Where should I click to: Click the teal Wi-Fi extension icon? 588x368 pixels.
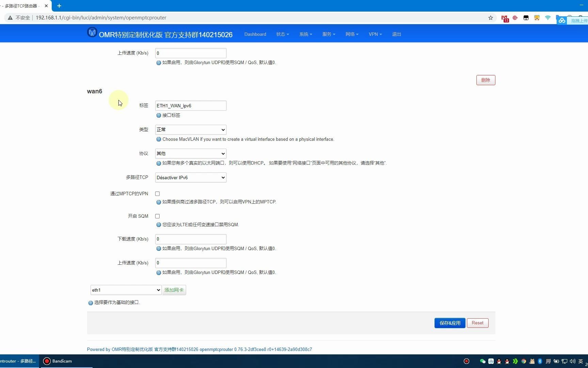click(x=548, y=18)
